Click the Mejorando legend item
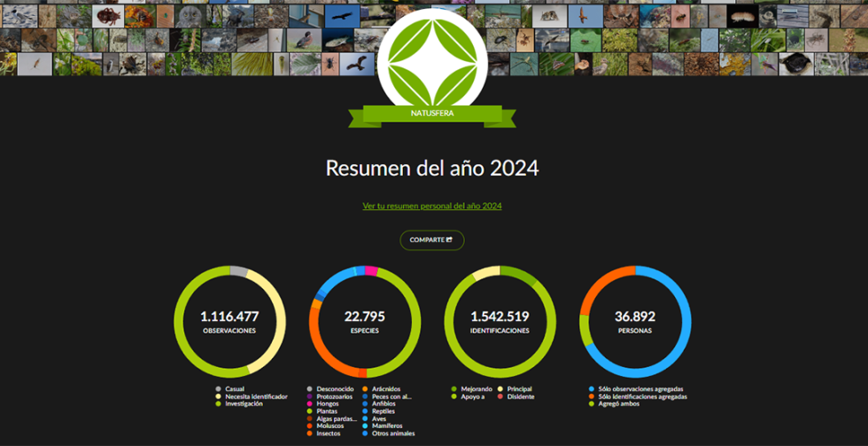 (x=475, y=388)
